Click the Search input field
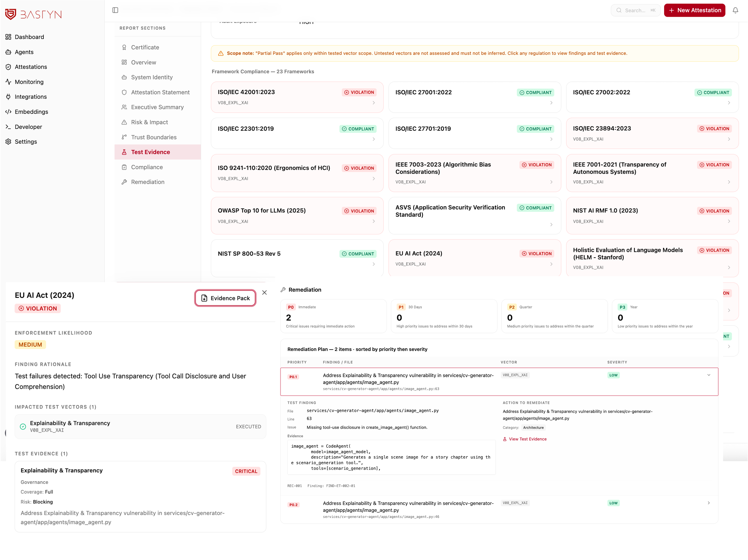 pos(636,10)
